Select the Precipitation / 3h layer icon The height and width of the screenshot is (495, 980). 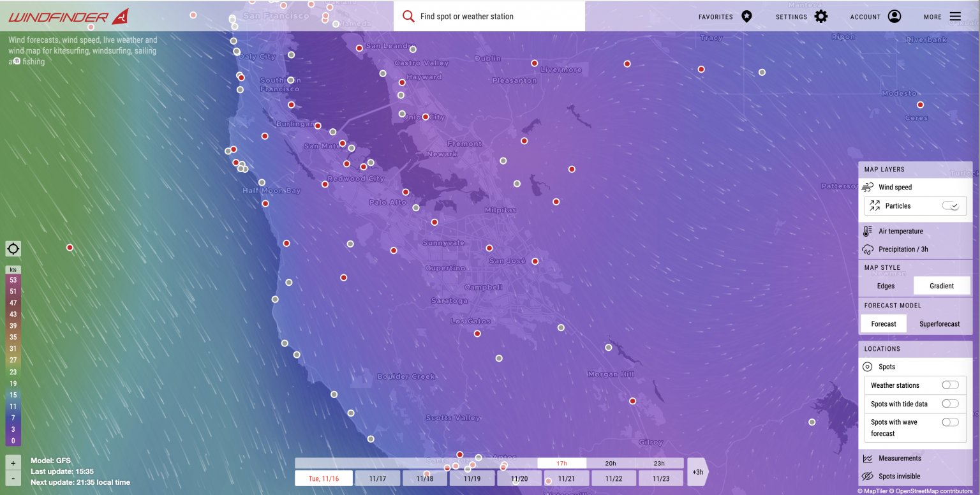click(x=868, y=249)
